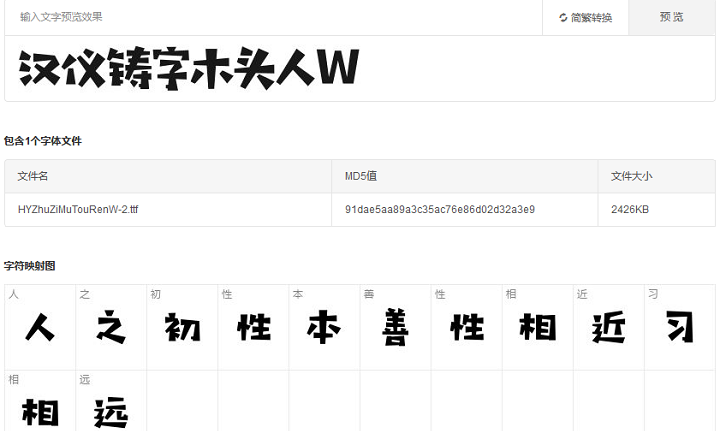Click the large 汉仪铸字木头人W font preview
This screenshot has width=720, height=431.
(189, 68)
